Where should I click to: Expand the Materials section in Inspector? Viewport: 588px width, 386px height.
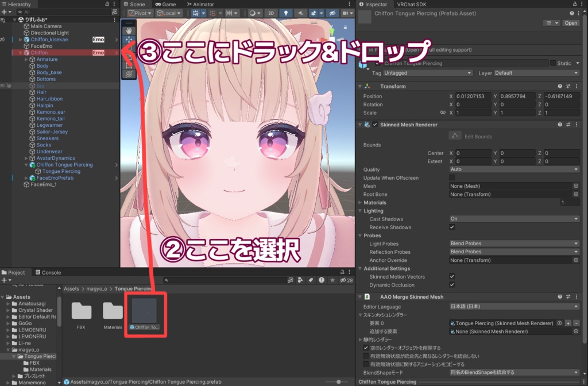coord(361,203)
